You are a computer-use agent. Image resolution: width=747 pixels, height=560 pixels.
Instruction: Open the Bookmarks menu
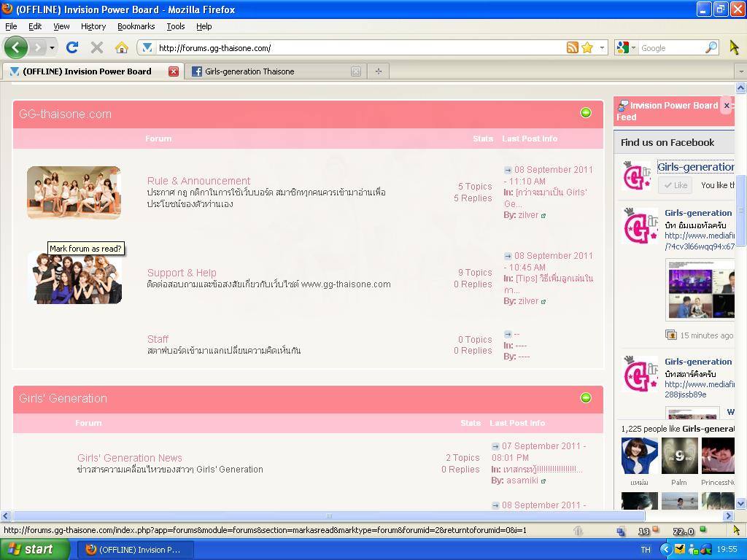click(x=136, y=26)
